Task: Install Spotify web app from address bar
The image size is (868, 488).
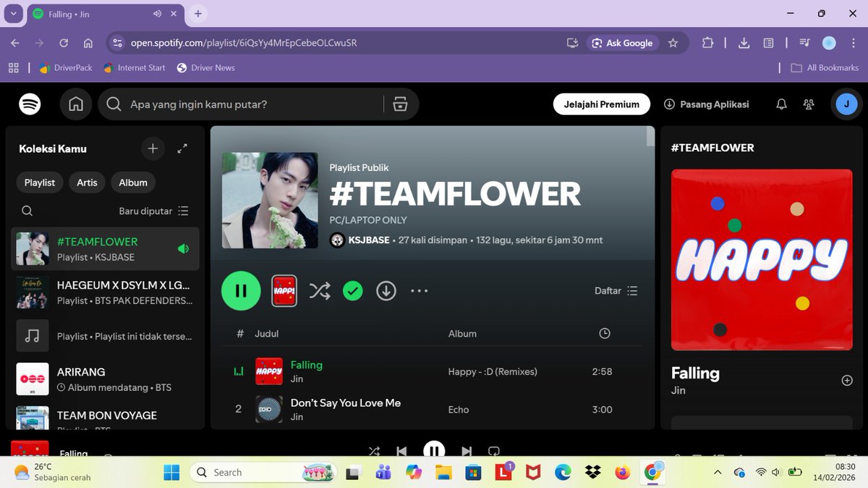Action: point(573,43)
